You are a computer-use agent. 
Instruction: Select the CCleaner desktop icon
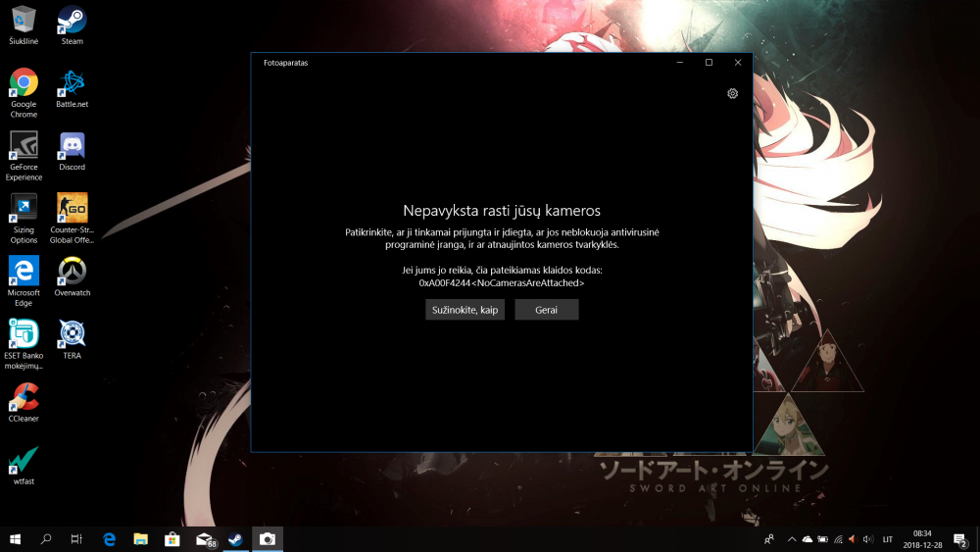[24, 403]
